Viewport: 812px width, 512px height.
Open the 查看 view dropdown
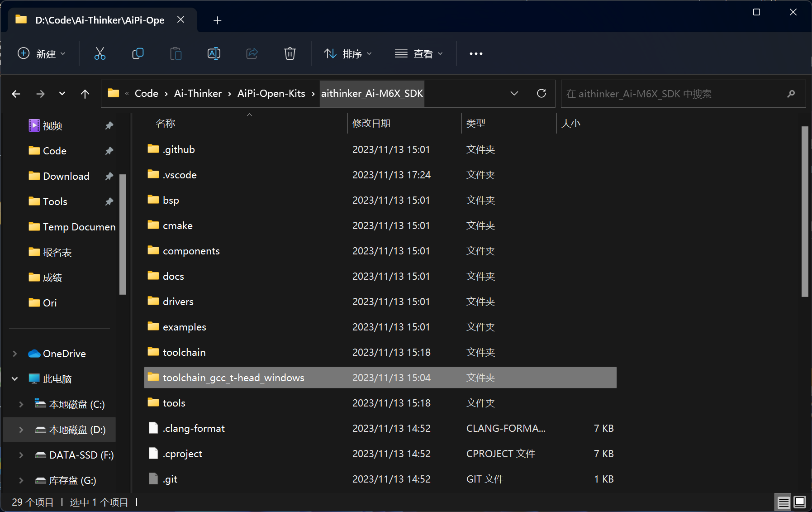pyautogui.click(x=418, y=53)
